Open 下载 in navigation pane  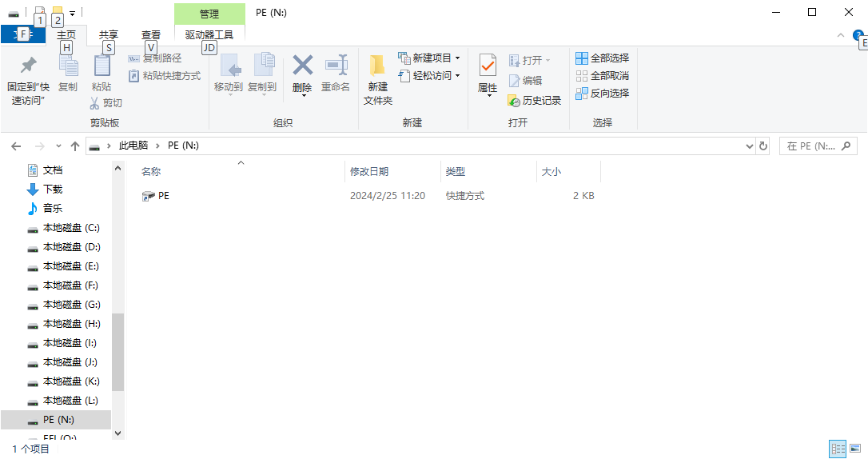point(46,190)
